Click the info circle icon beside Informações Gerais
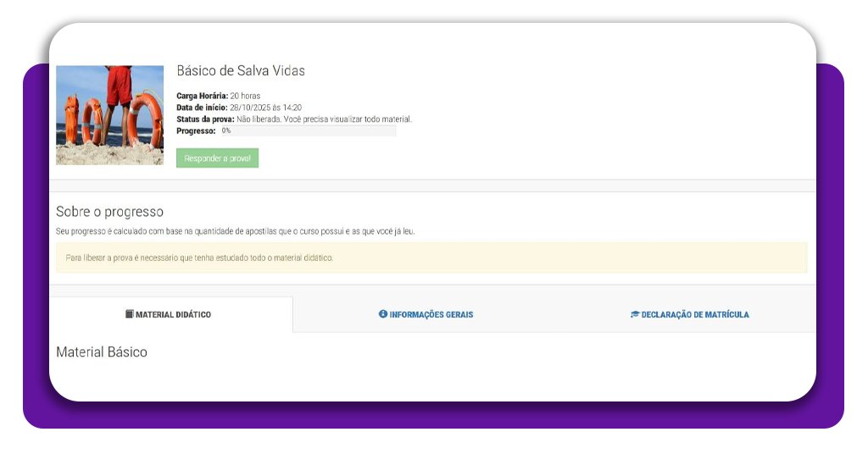The height and width of the screenshot is (454, 868). tap(383, 314)
